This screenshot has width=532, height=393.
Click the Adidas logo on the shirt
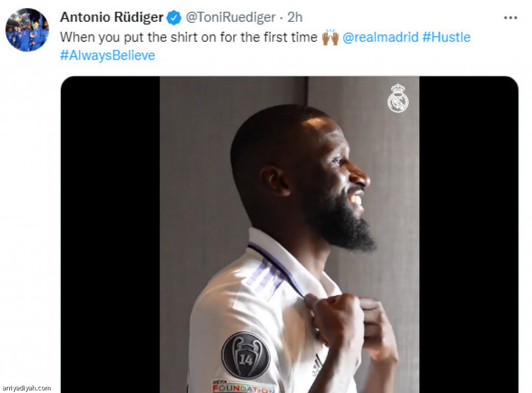[317, 364]
